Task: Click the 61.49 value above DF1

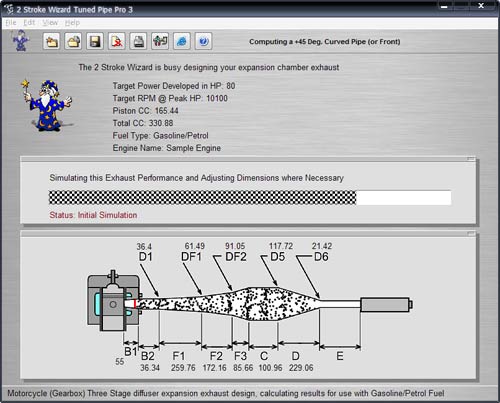Action: [x=195, y=246]
